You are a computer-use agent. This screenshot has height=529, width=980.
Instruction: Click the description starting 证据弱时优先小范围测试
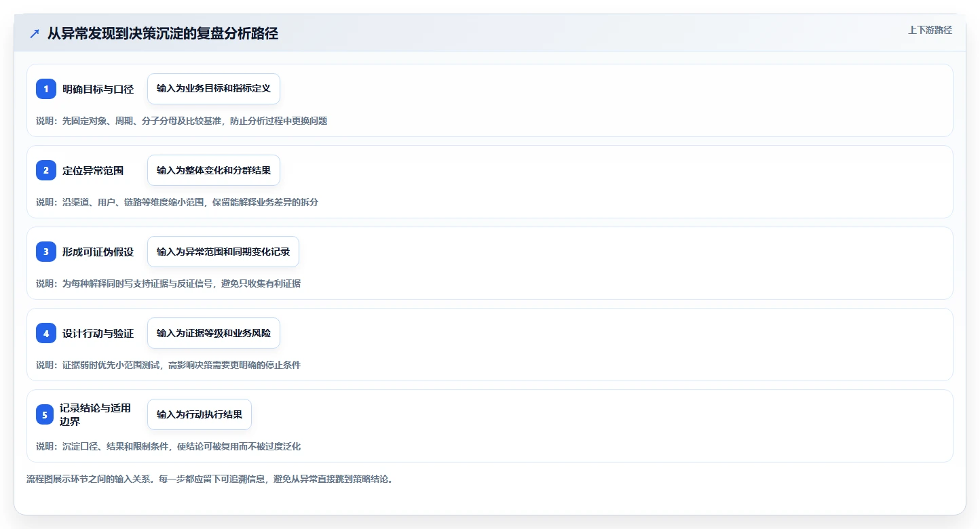[168, 365]
